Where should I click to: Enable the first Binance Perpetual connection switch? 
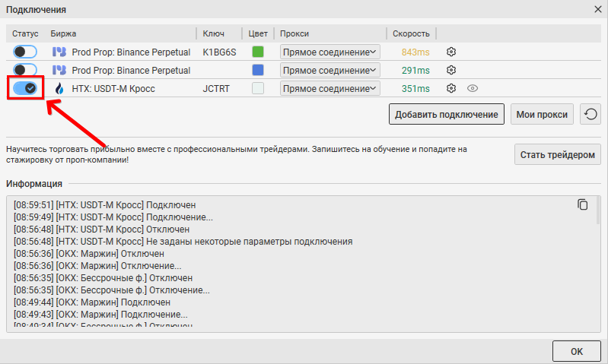pos(25,52)
